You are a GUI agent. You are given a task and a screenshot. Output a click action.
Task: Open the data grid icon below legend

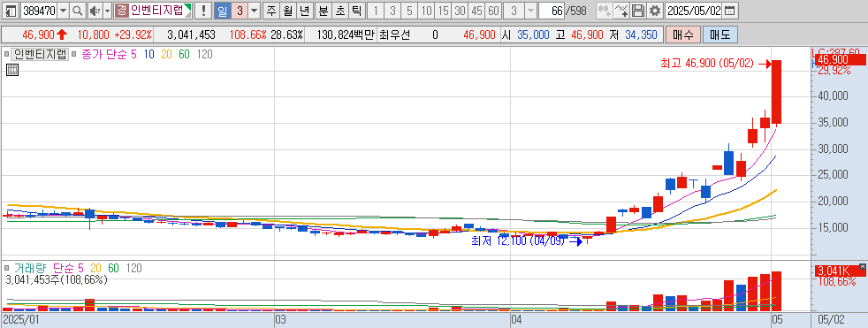[x=12, y=70]
